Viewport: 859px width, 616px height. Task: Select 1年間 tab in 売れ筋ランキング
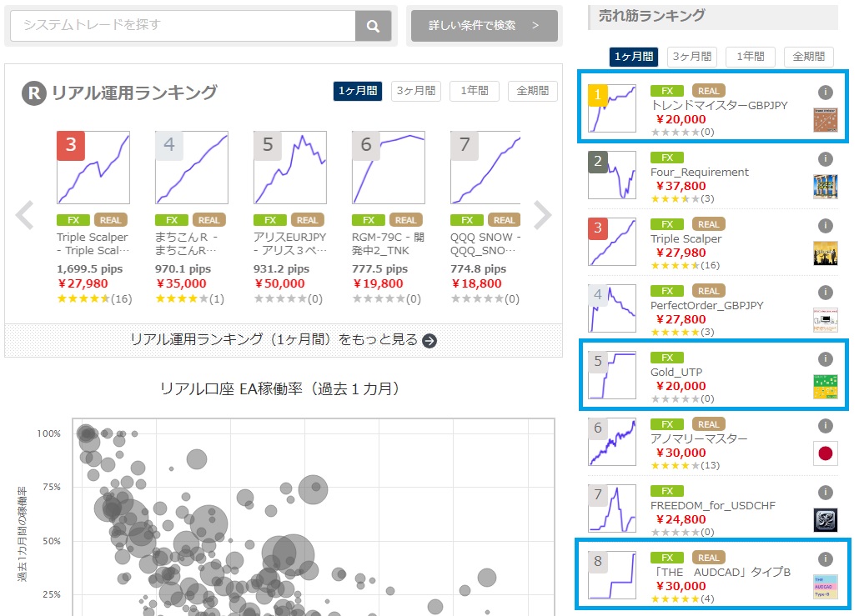pos(751,57)
